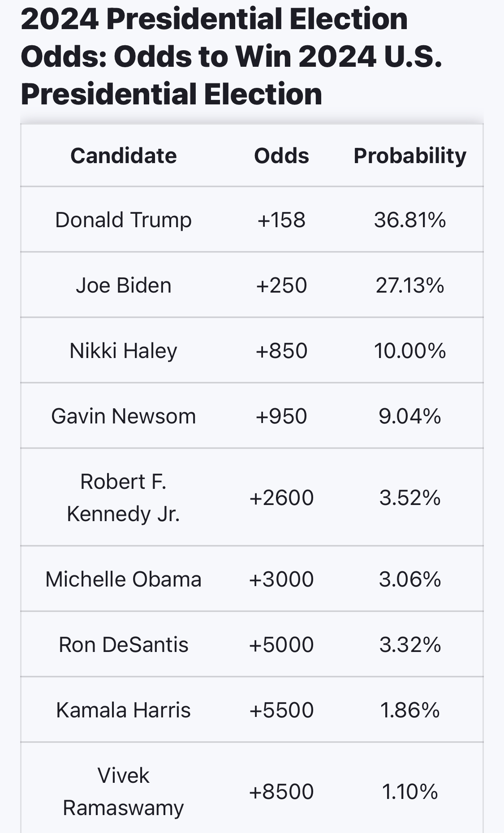Click the page title heading text

coord(232,56)
